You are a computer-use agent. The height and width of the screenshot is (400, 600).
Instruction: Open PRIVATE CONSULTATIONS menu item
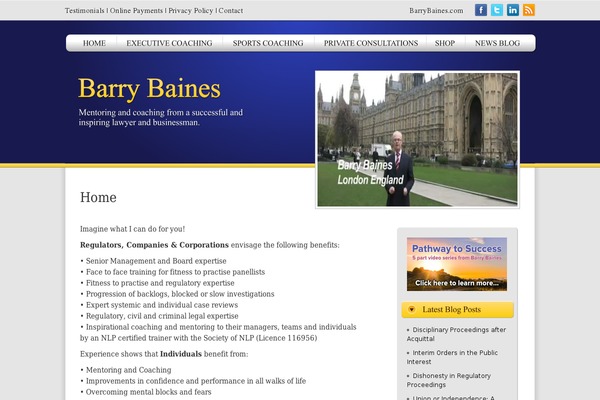[371, 43]
